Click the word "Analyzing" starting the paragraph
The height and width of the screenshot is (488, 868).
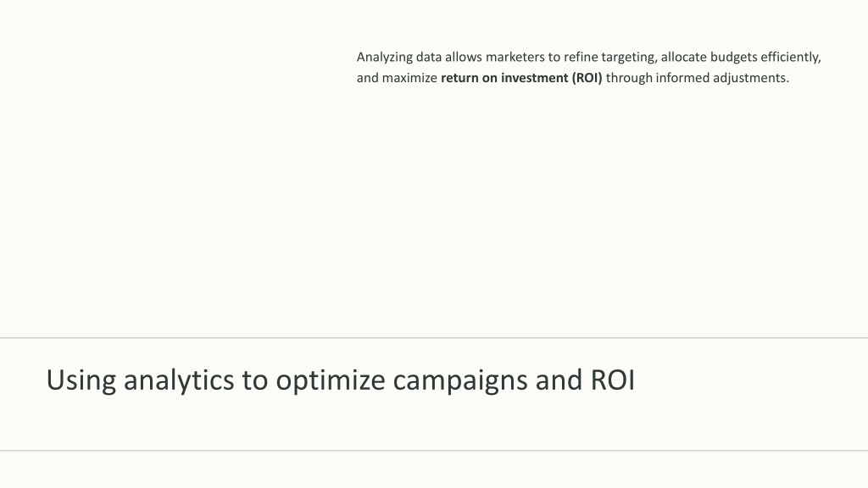[384, 58]
